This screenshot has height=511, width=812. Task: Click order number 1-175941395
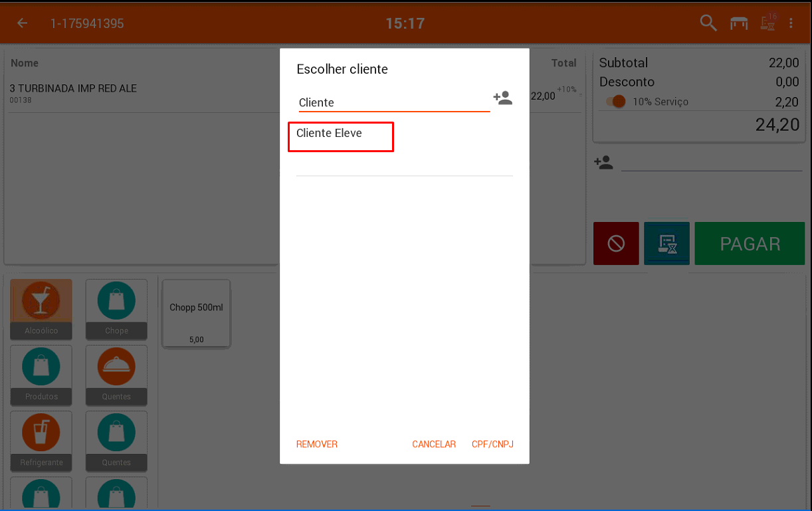[87, 24]
